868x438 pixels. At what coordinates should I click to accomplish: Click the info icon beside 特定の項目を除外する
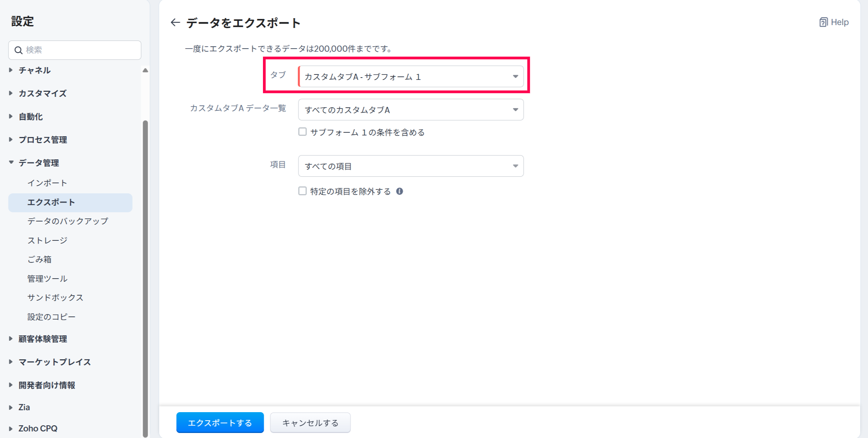[x=399, y=191]
